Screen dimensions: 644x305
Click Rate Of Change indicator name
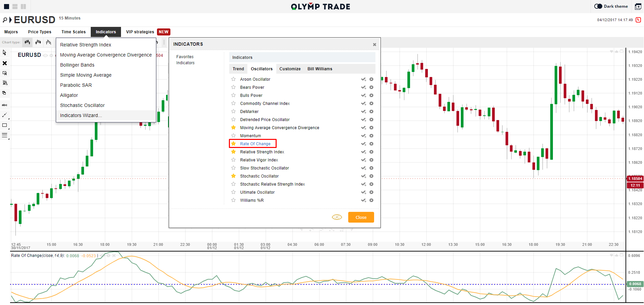[255, 144]
